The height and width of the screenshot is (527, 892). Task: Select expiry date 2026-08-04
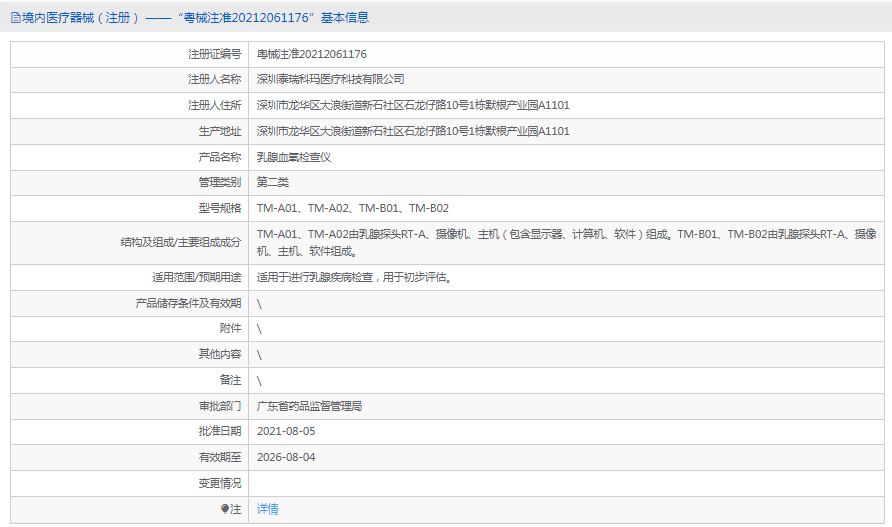pyautogui.click(x=286, y=458)
